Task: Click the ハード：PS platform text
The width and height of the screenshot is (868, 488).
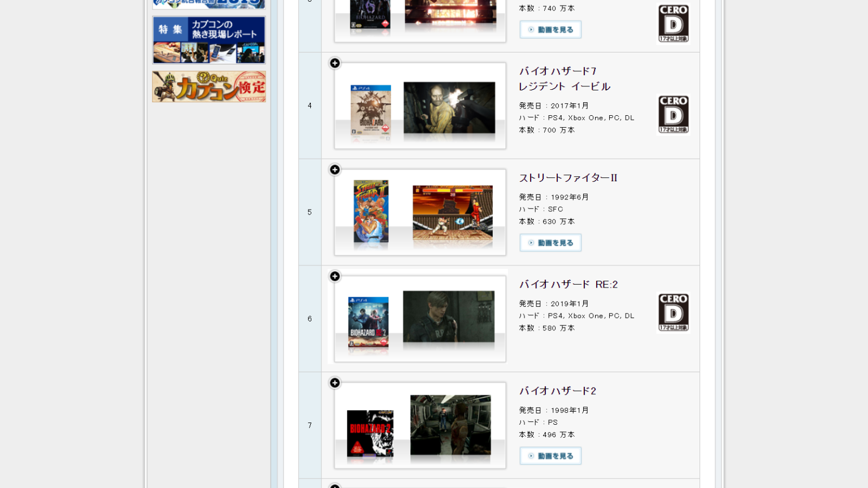Action: (x=539, y=422)
